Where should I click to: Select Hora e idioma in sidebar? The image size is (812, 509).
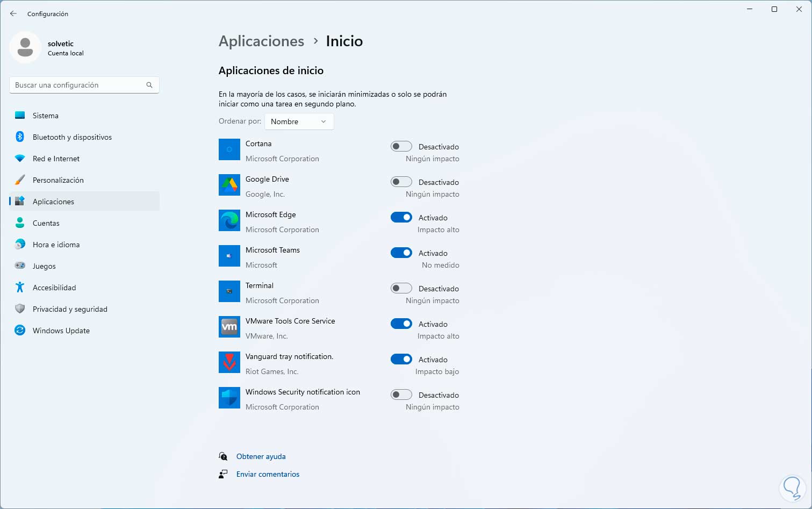[x=84, y=245]
